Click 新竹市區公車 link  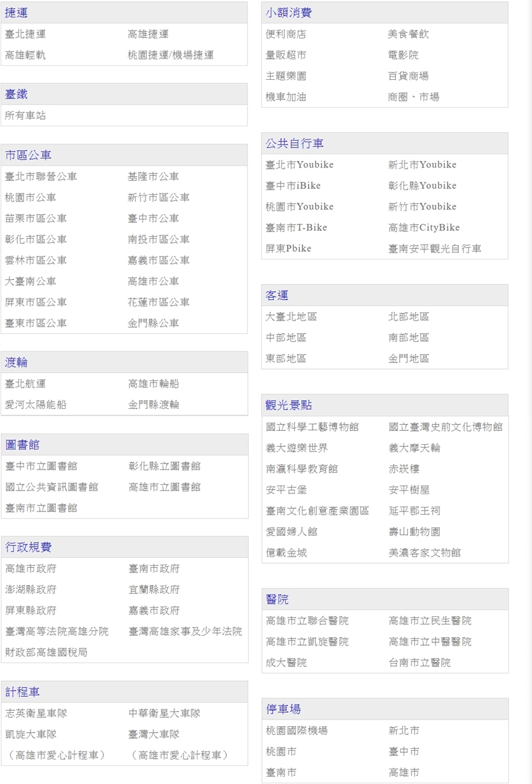(x=158, y=197)
